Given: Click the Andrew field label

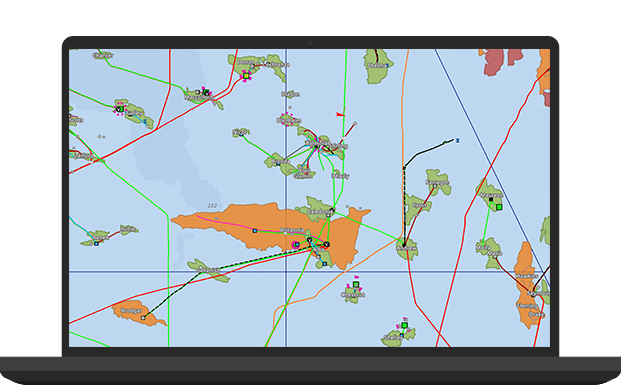Looking at the screenshot, I should [407, 248].
